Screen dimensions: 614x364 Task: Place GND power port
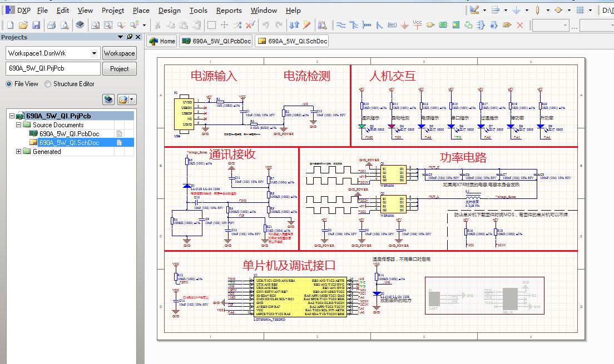(405, 26)
